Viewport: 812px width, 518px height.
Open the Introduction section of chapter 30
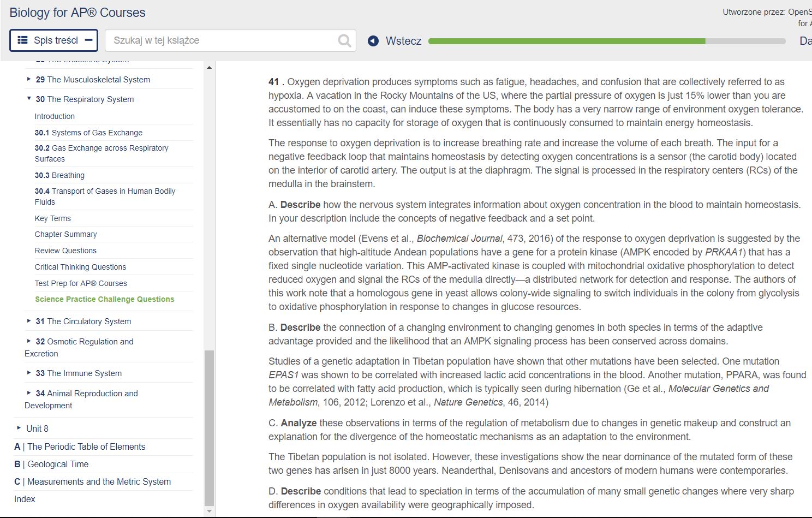pos(55,116)
